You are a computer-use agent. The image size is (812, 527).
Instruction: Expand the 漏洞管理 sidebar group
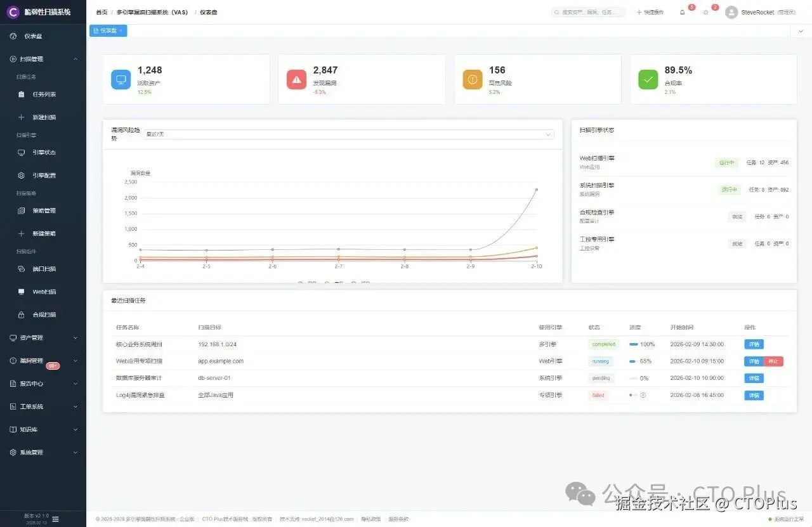[x=43, y=361]
